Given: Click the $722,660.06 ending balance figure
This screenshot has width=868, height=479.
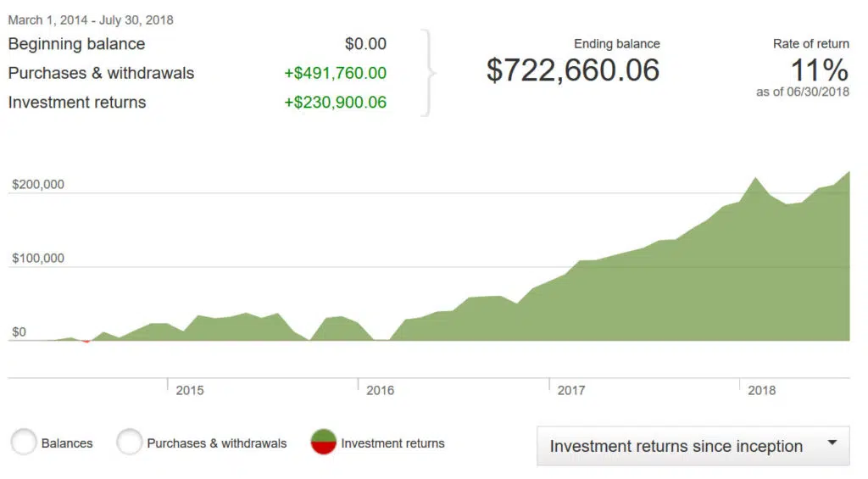Looking at the screenshot, I should click(573, 70).
